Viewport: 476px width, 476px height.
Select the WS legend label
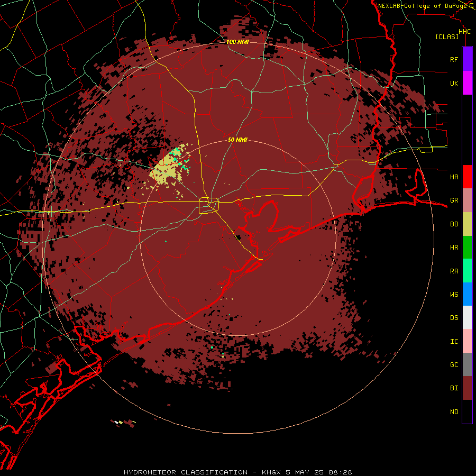454,294
